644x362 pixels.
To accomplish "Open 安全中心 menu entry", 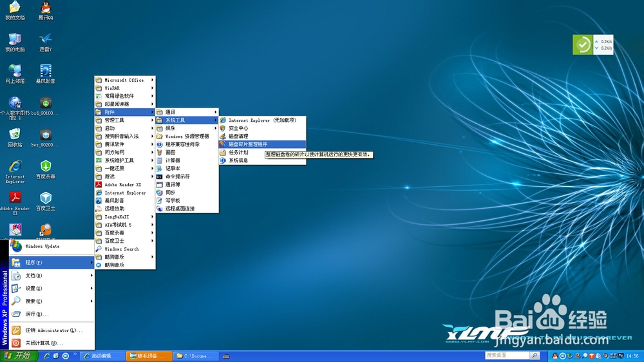I will tap(263, 128).
